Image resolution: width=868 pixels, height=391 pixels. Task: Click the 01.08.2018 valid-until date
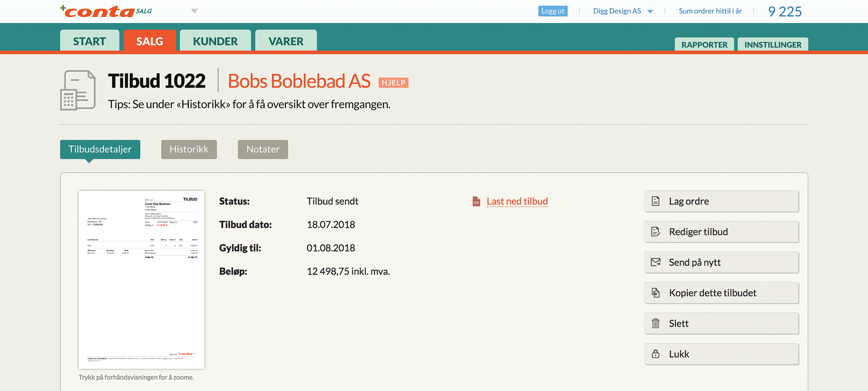click(331, 248)
